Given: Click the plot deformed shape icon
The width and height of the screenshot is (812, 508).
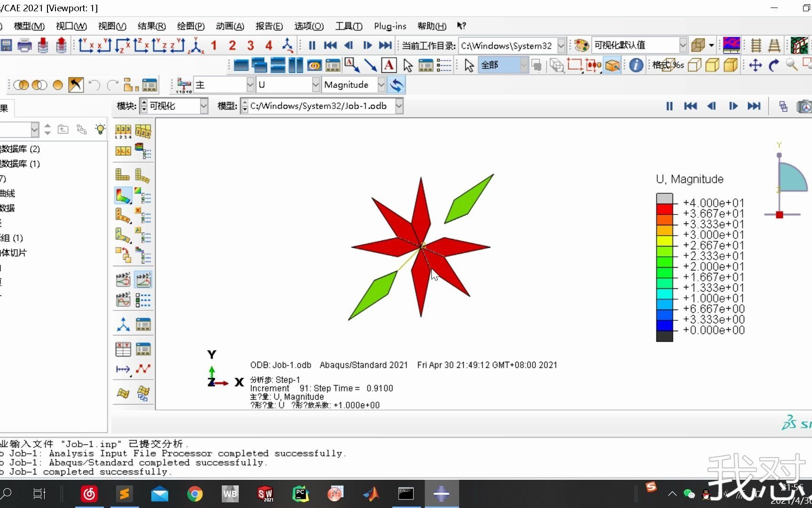Looking at the screenshot, I should pyautogui.click(x=142, y=175).
